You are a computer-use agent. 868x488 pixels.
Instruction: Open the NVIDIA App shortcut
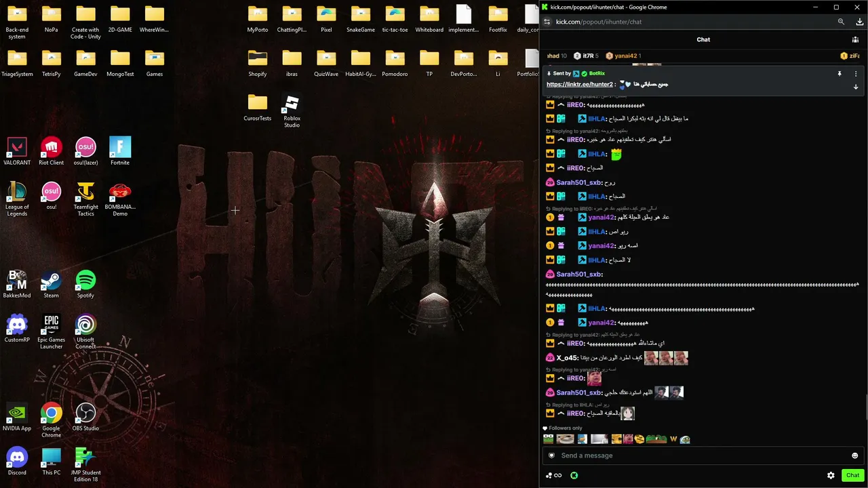tap(17, 418)
